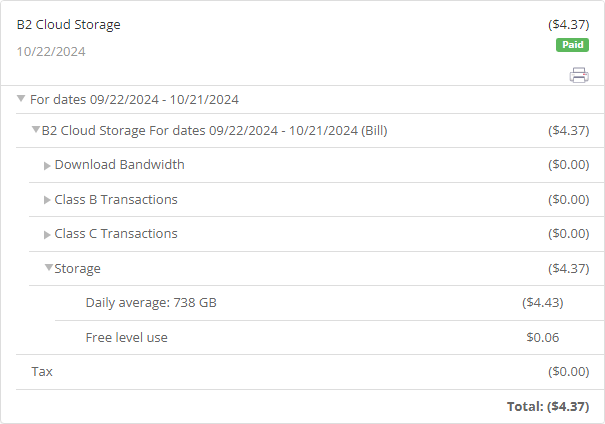The image size is (605, 424).
Task: Select the Class C Transactions label
Action: [x=116, y=233]
